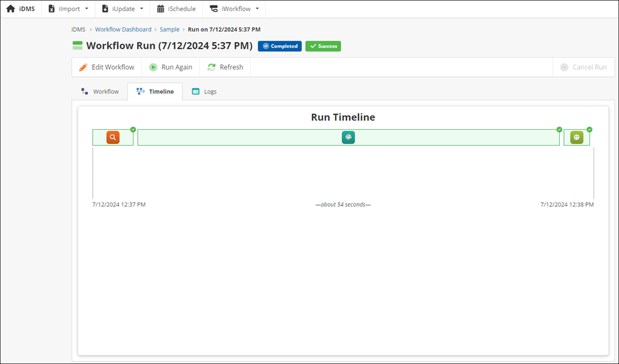The width and height of the screenshot is (619, 364).
Task: Click the iDMS home icon
Action: click(x=11, y=9)
